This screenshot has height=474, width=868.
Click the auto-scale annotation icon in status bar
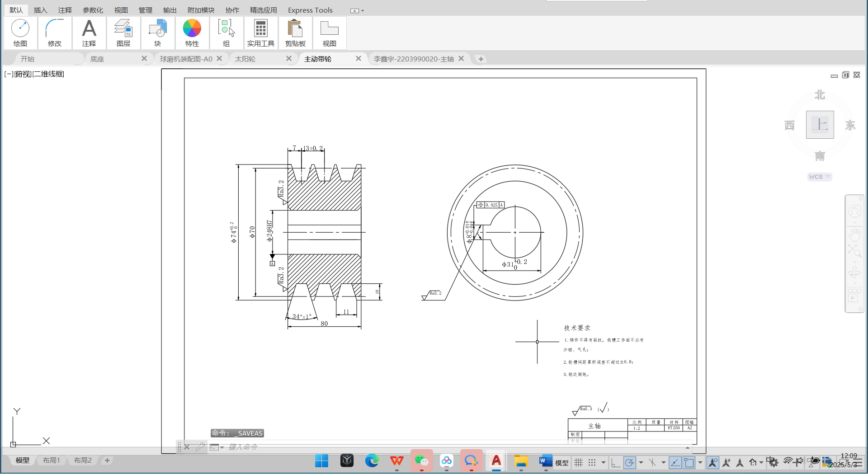tap(726, 462)
